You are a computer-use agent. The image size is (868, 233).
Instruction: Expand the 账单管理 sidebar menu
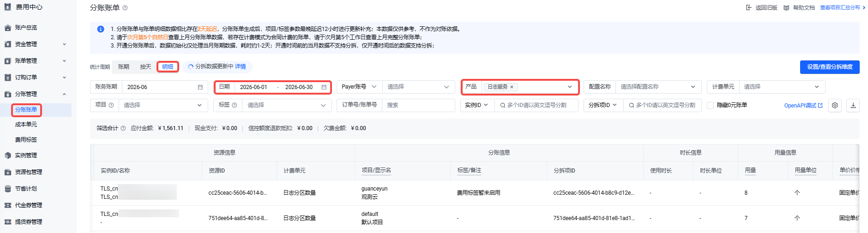pyautogui.click(x=64, y=61)
